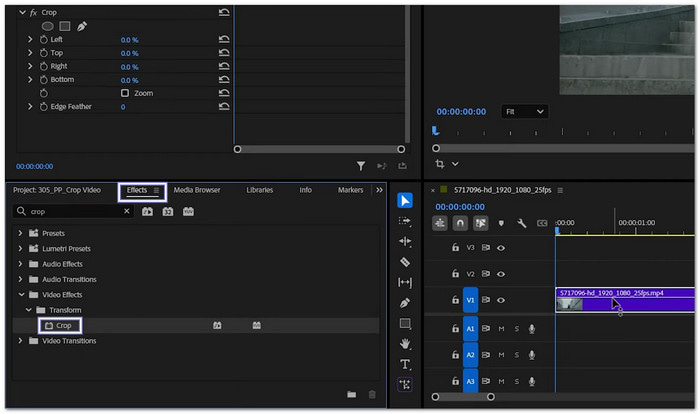Open the Fit zoom level dropdown
700x414 pixels.
pyautogui.click(x=525, y=112)
